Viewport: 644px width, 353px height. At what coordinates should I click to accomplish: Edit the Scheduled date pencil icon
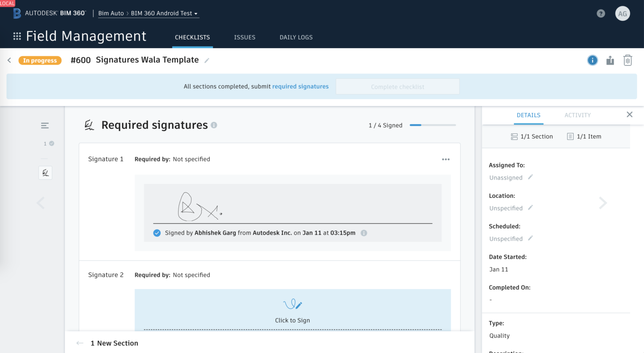click(530, 238)
